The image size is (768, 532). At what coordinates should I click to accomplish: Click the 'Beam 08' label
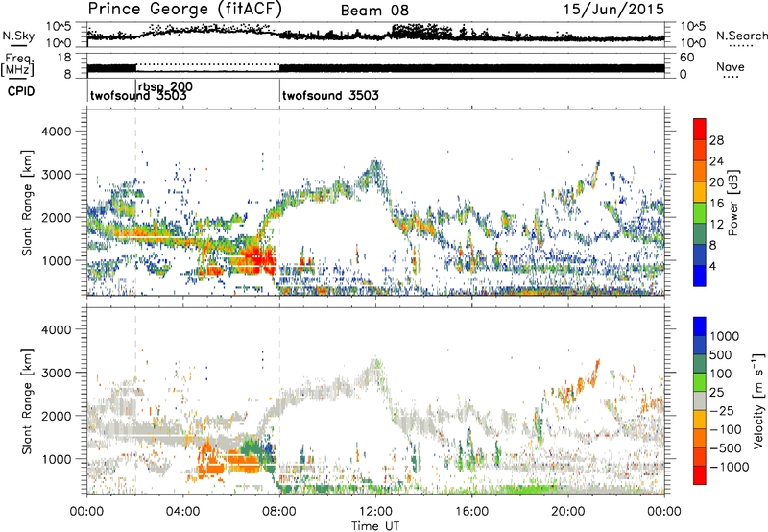(x=374, y=11)
